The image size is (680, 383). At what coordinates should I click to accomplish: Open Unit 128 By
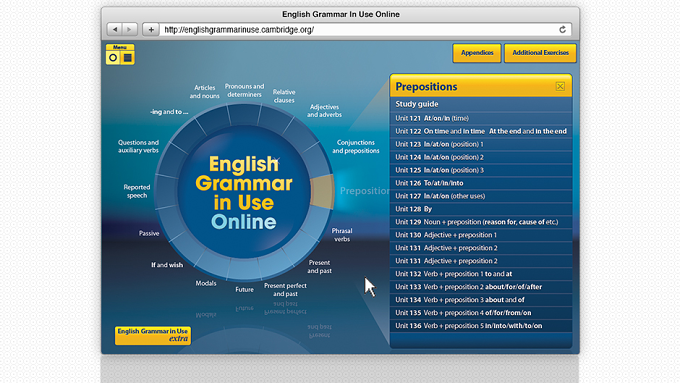(x=481, y=209)
